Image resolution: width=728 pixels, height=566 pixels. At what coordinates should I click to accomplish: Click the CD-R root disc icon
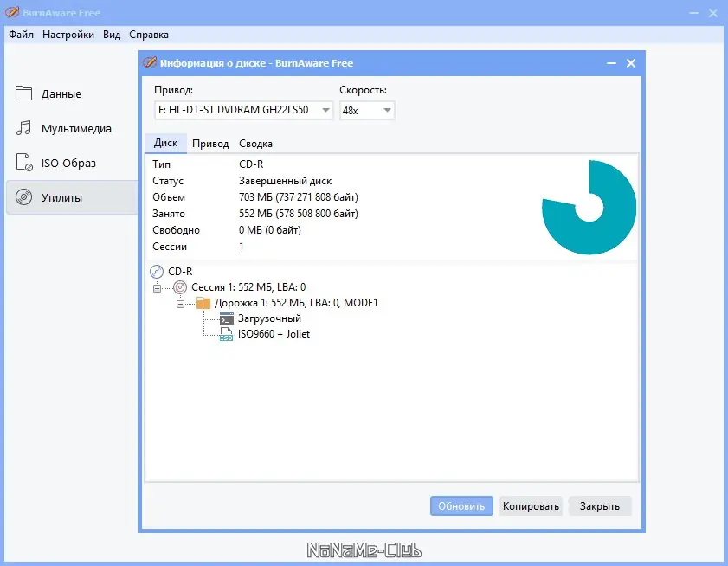157,272
